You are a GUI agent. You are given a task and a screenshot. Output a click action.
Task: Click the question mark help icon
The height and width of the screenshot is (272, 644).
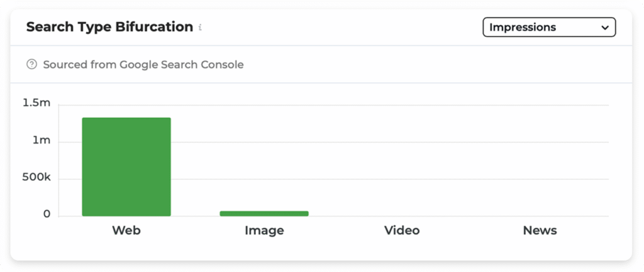[32, 64]
